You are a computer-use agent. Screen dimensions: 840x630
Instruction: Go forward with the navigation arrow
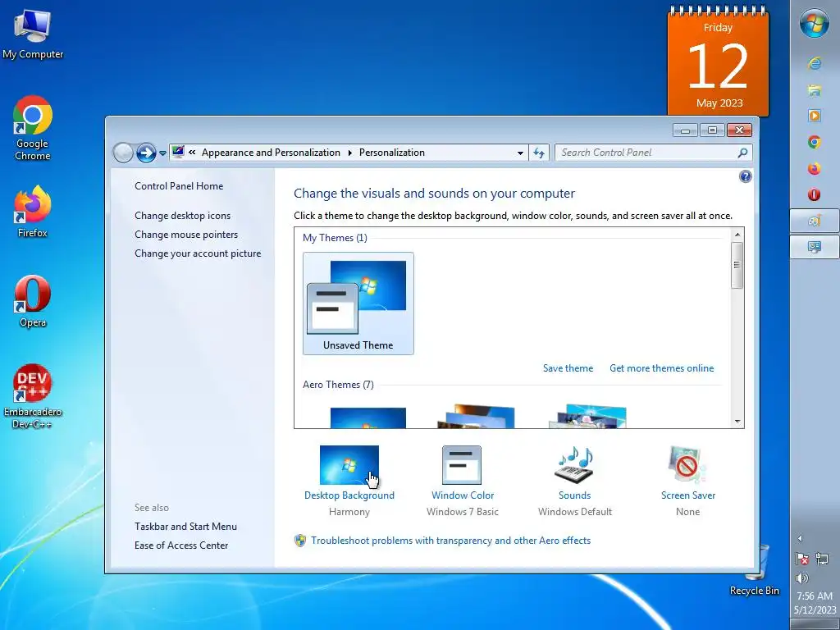coord(146,153)
